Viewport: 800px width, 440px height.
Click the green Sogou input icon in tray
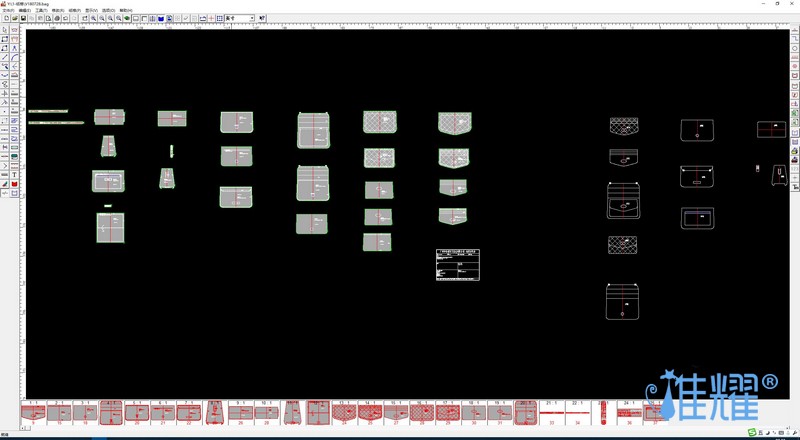point(752,433)
